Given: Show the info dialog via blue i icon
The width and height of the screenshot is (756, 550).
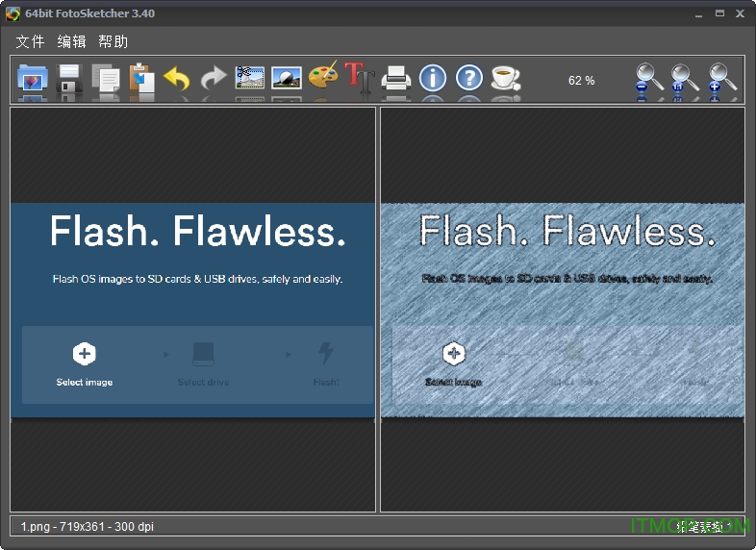Looking at the screenshot, I should 433,78.
